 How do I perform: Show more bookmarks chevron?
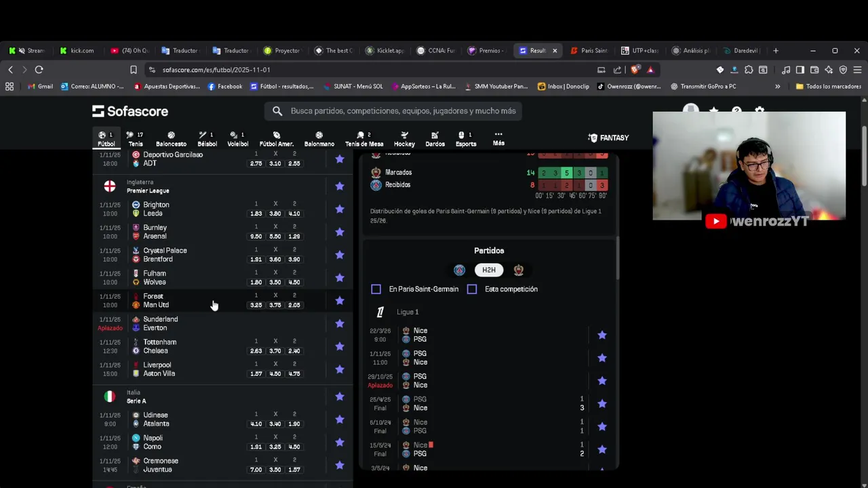(777, 87)
